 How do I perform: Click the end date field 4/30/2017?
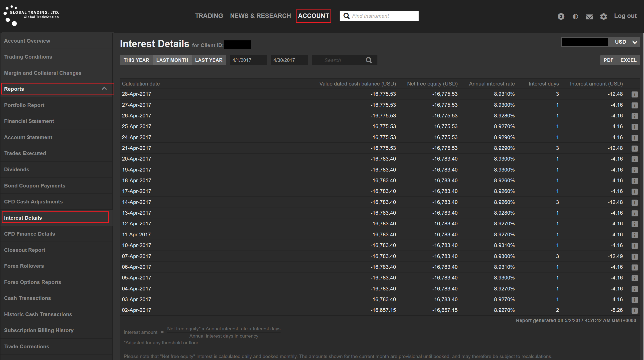pyautogui.click(x=289, y=60)
